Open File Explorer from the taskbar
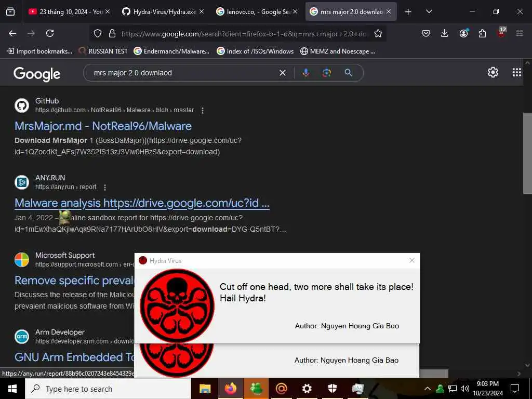 point(205,389)
